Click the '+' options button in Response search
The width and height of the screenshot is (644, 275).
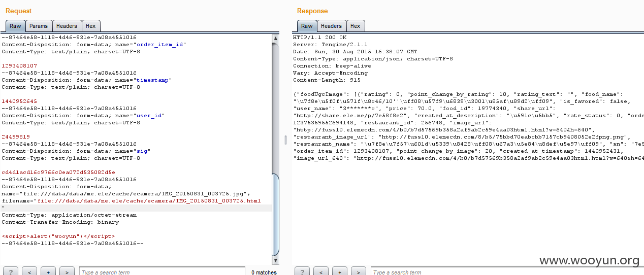340,271
